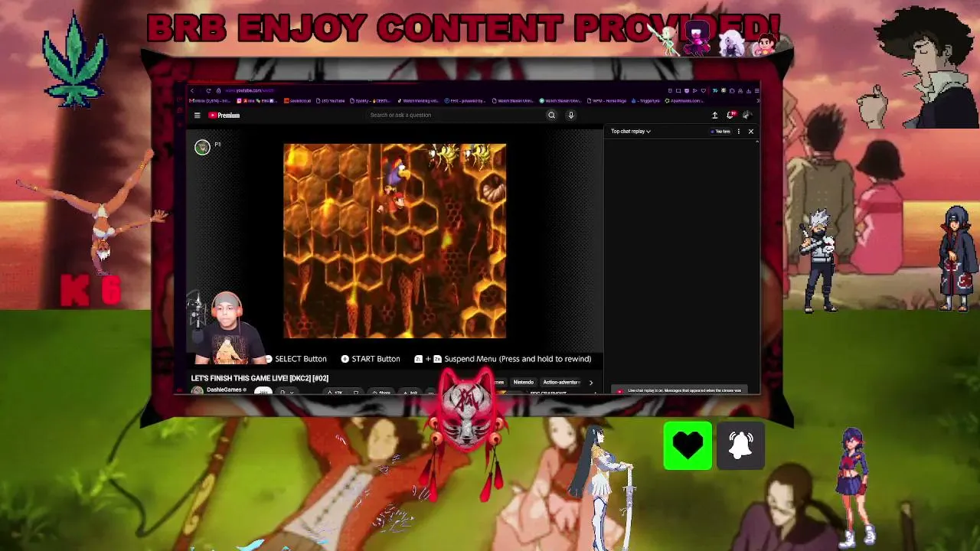The image size is (980, 551).
Task: Click the DashieGames channel avatar
Action: coord(198,391)
